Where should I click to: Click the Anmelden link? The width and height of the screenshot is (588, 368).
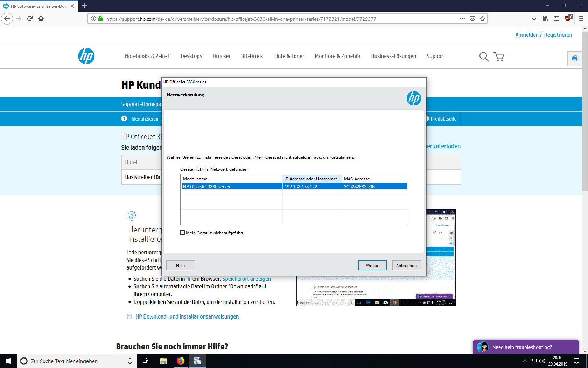(527, 35)
